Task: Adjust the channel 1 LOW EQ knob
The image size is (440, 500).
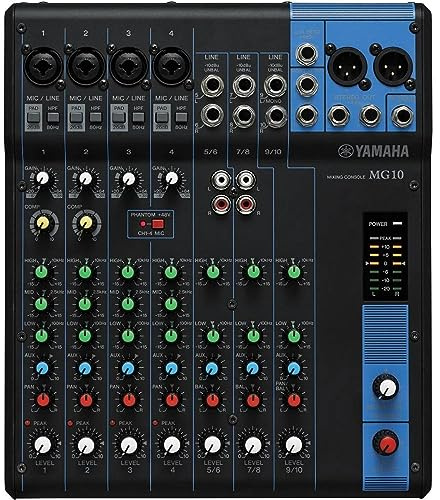Action: (x=41, y=336)
